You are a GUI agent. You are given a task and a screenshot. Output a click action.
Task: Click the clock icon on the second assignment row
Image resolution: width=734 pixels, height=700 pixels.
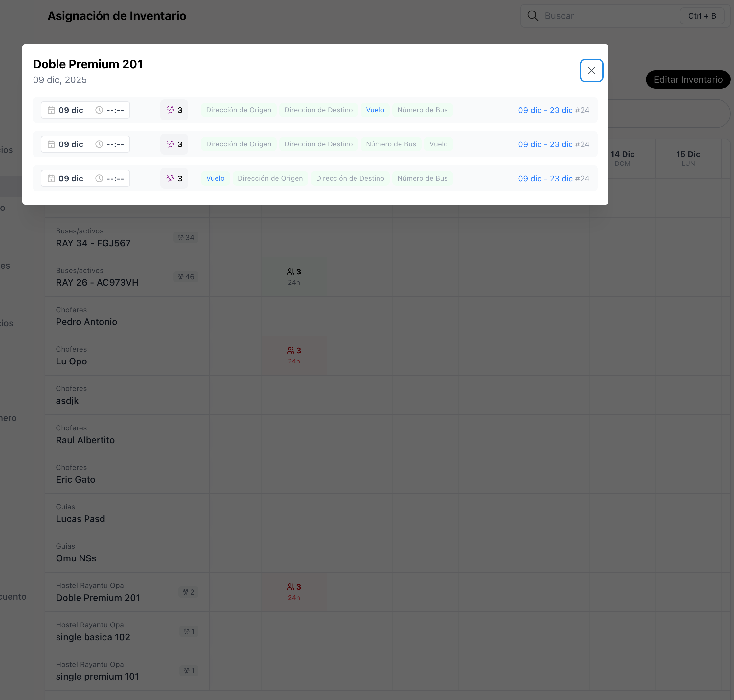(99, 144)
